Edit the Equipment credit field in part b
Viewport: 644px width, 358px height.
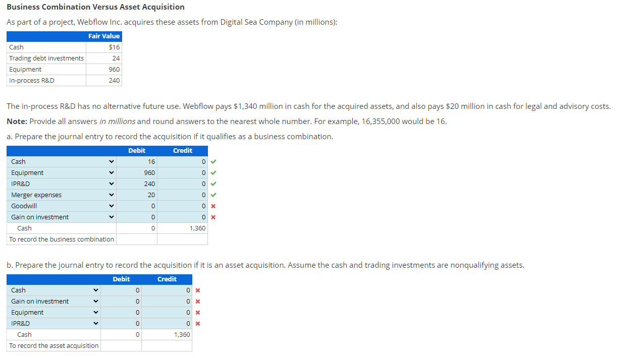(x=167, y=313)
